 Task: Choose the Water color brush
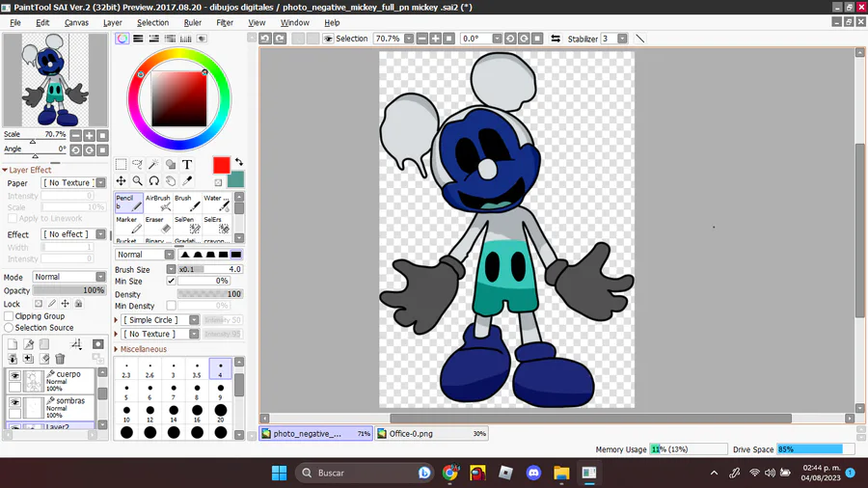pyautogui.click(x=216, y=203)
